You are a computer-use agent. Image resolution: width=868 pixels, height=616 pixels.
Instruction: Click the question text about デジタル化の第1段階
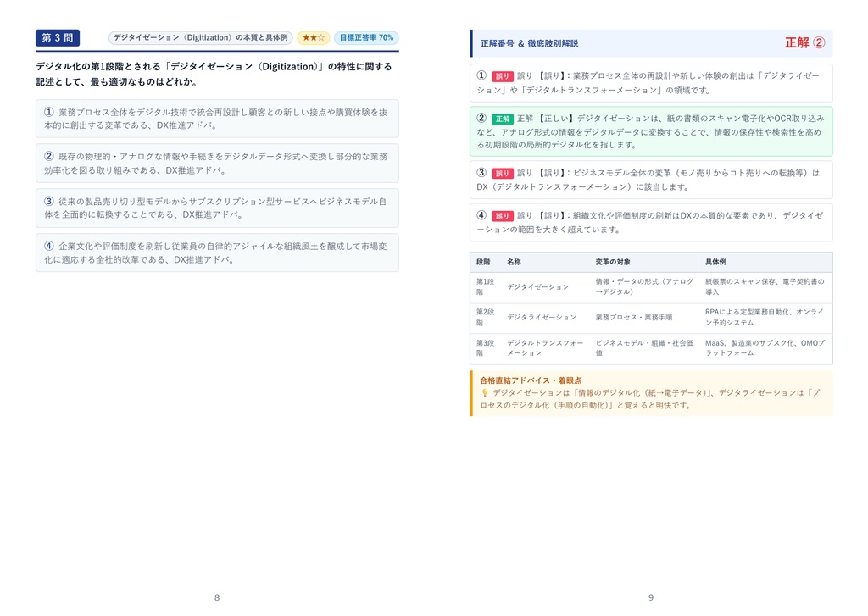pos(214,75)
